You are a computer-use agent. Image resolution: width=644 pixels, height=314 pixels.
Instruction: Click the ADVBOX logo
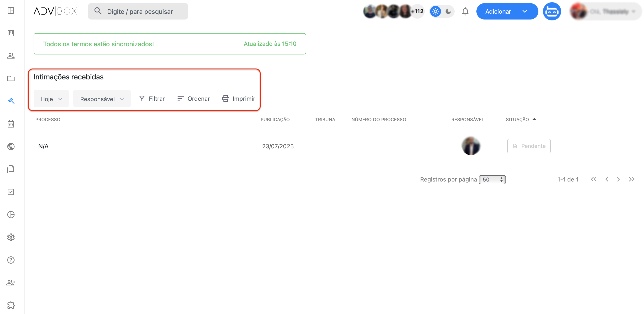[56, 11]
